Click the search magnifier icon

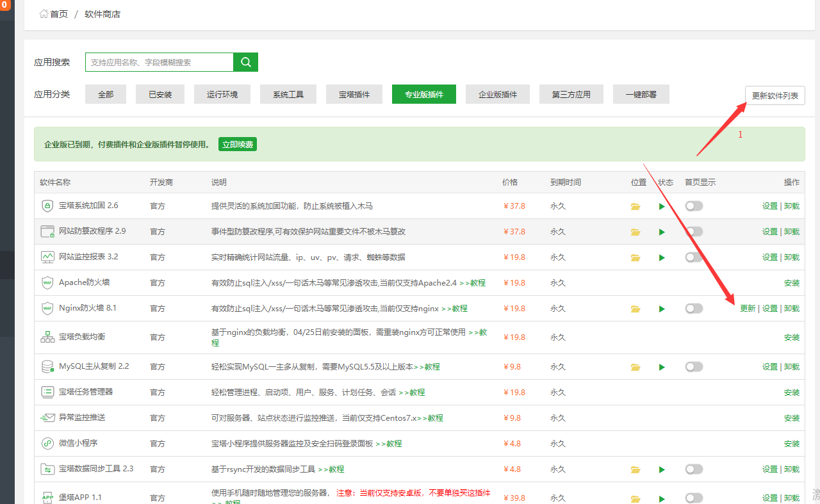click(245, 62)
